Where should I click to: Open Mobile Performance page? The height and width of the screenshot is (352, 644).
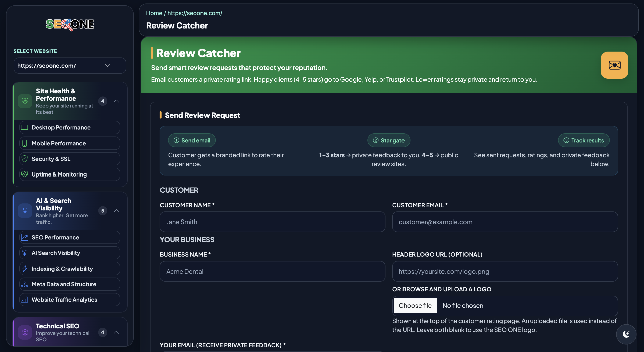point(70,143)
